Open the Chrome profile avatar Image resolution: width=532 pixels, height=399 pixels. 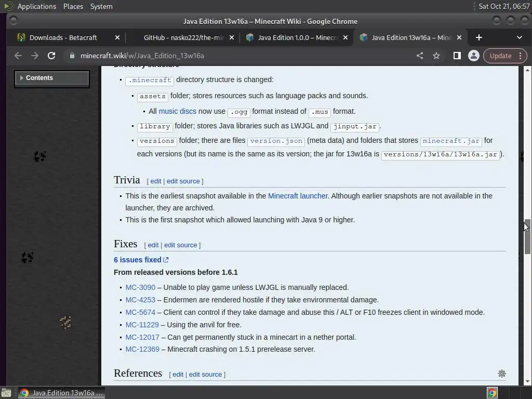click(474, 56)
